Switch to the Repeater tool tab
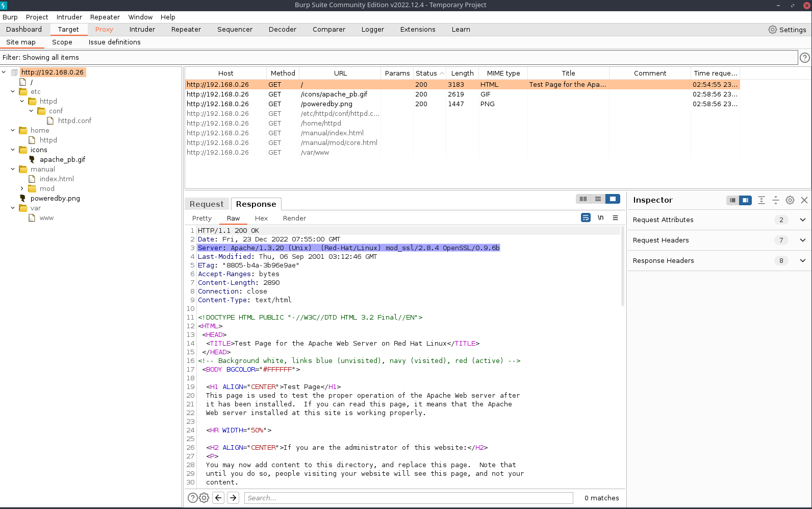812x509 pixels. (x=186, y=30)
